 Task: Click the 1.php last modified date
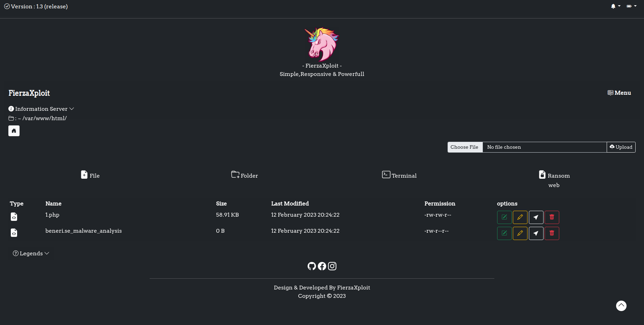[305, 215]
